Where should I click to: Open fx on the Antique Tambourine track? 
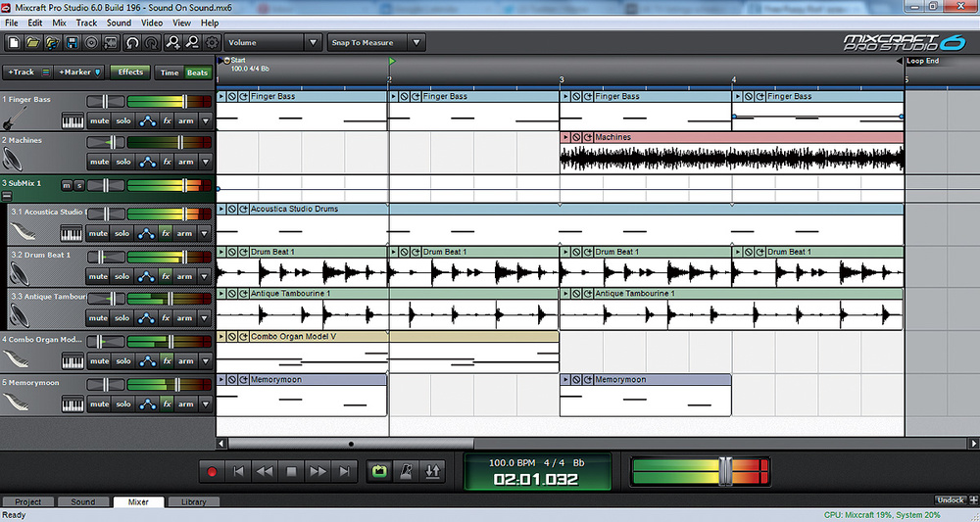(x=166, y=318)
